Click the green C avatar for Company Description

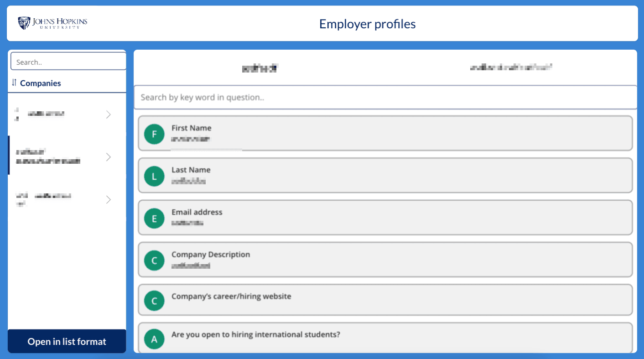(x=154, y=260)
